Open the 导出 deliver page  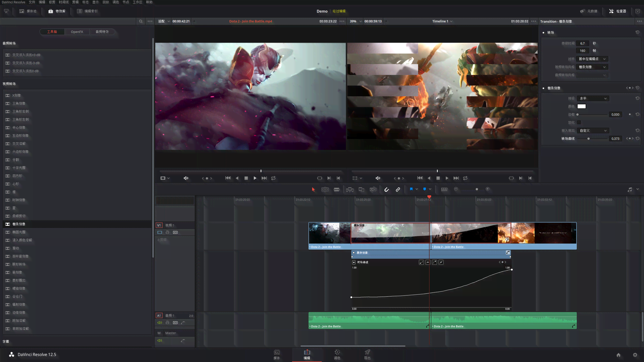367,354
